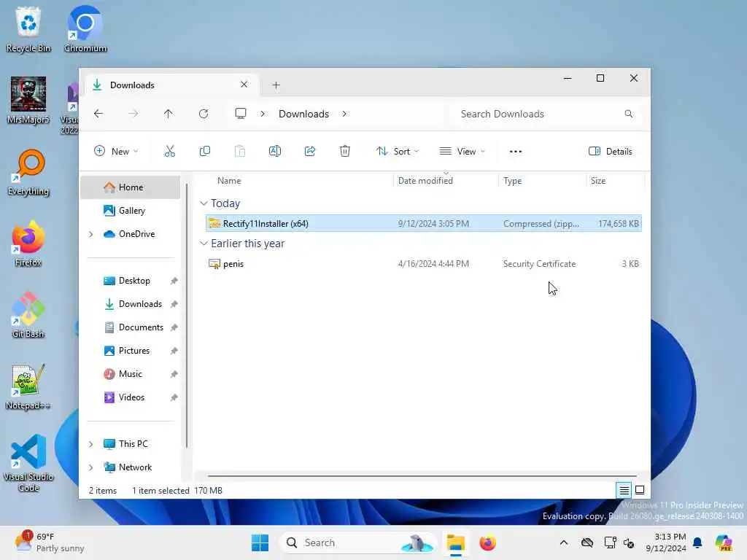Open the Sort dropdown menu
747x560 pixels.
click(398, 152)
